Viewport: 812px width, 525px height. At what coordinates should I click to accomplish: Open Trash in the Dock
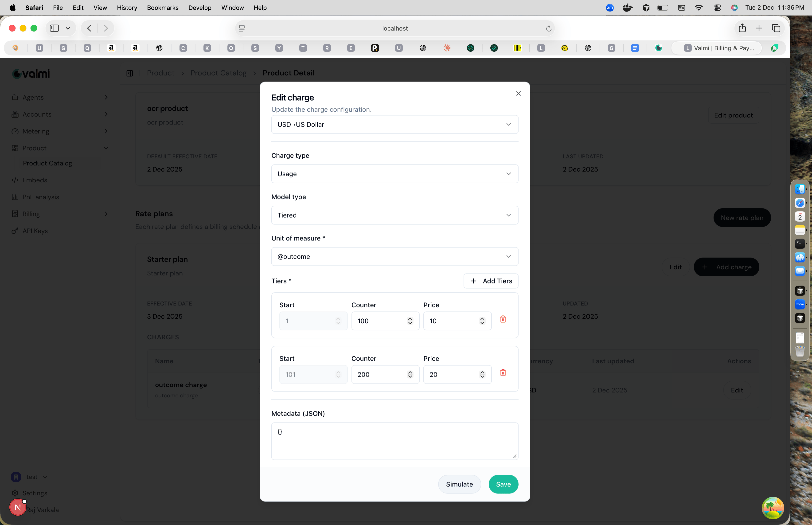click(799, 351)
